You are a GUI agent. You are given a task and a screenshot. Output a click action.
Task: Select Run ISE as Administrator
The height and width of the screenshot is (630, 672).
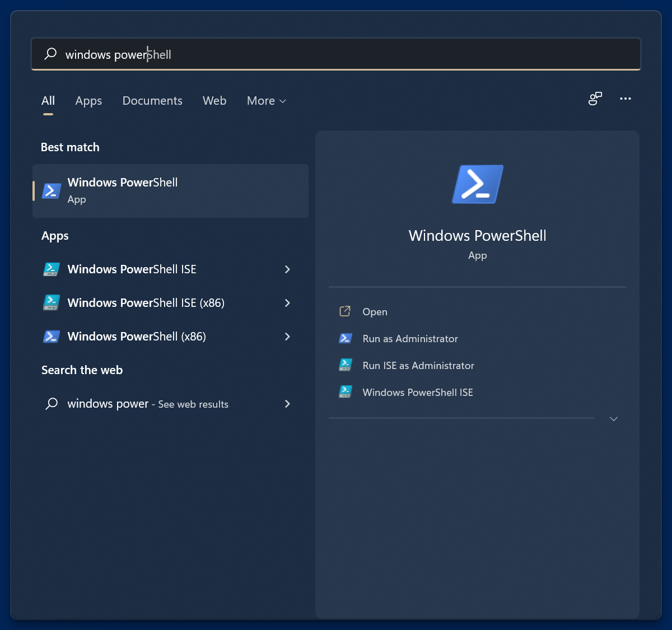(418, 366)
